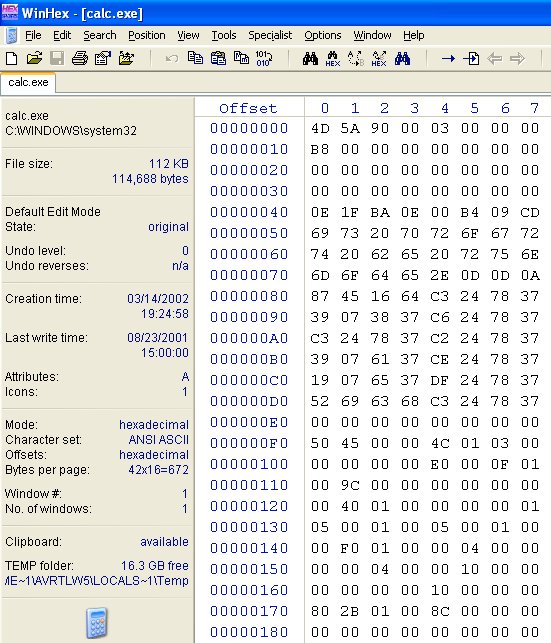Viewport: 551px width, 643px height.
Task: Click the Offset column header
Action: point(248,108)
